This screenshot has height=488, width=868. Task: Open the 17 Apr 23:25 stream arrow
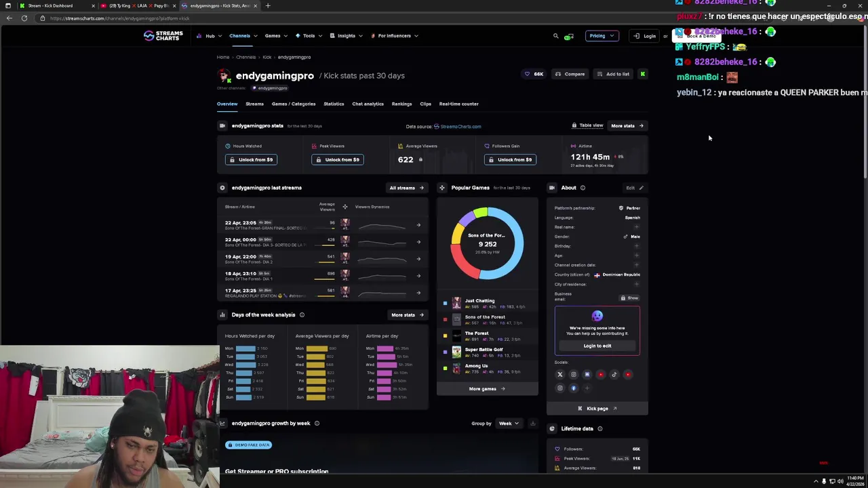(418, 293)
